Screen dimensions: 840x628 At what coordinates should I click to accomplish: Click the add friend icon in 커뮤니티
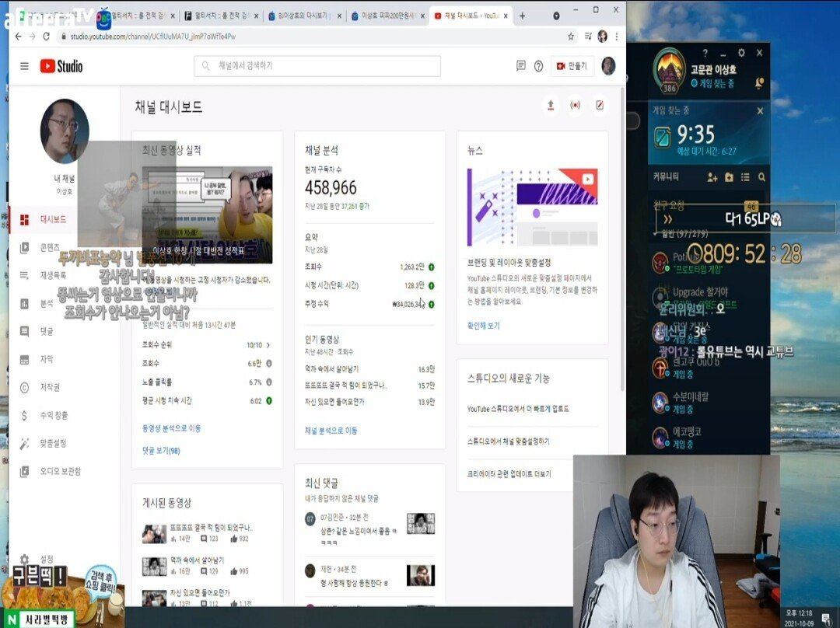pos(712,177)
